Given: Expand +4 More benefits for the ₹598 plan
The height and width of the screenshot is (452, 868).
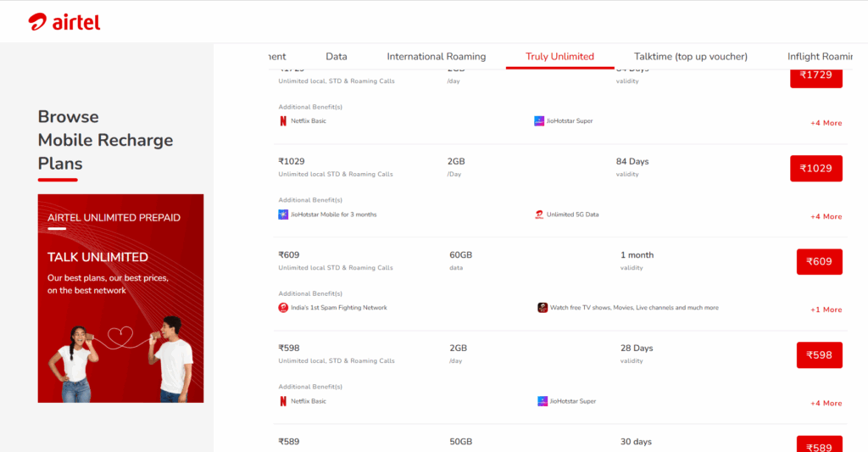Looking at the screenshot, I should click(x=826, y=403).
